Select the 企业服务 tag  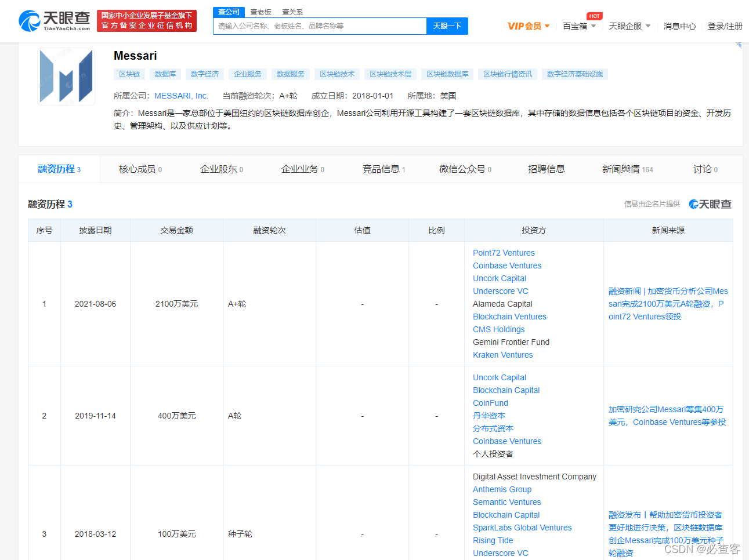tap(248, 74)
